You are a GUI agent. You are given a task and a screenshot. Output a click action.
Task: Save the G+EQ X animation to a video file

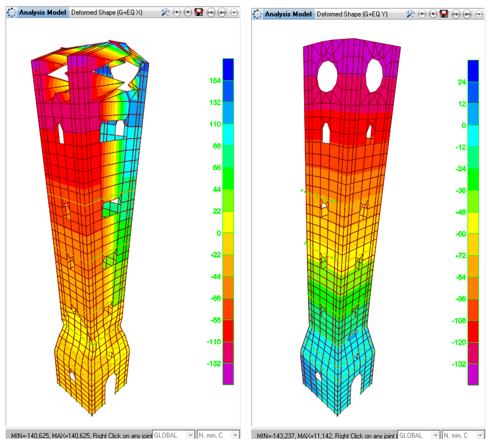click(199, 12)
